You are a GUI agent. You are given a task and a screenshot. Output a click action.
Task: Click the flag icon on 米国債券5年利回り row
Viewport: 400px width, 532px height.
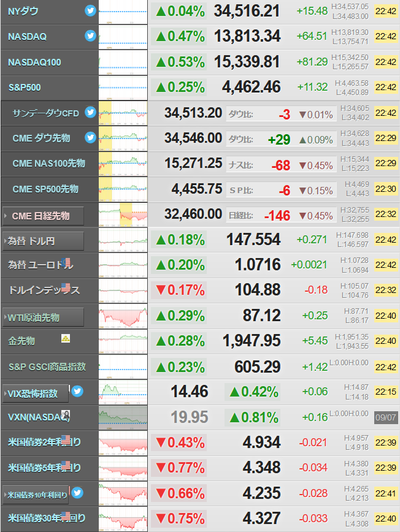[66, 465]
